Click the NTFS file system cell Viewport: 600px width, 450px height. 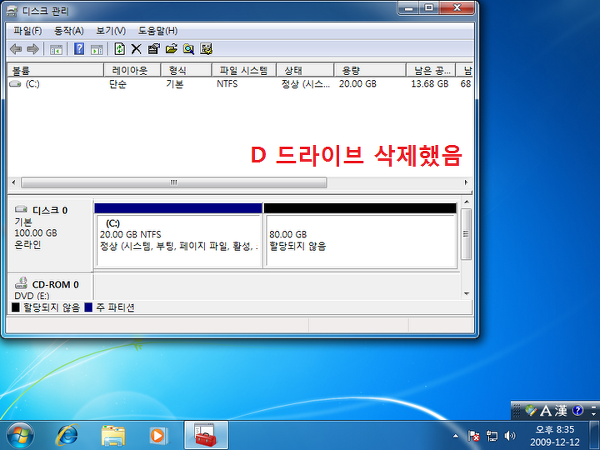click(x=227, y=84)
